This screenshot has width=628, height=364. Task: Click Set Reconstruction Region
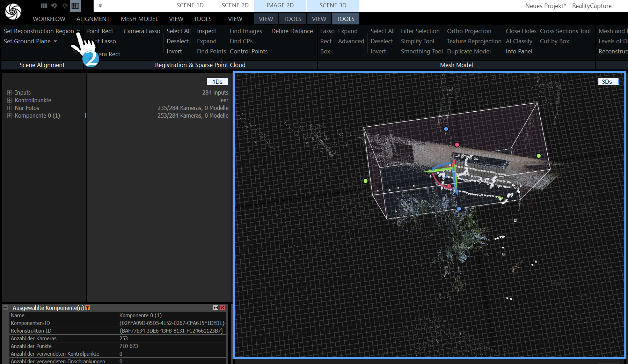coord(39,31)
